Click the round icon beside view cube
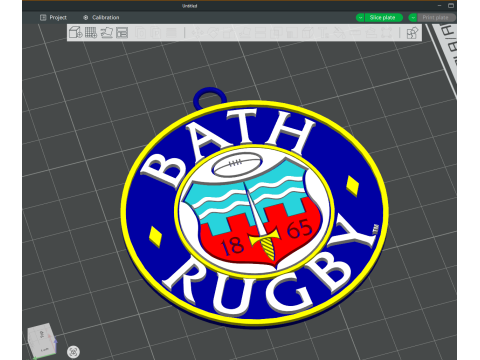The width and height of the screenshot is (480, 360). (73, 352)
